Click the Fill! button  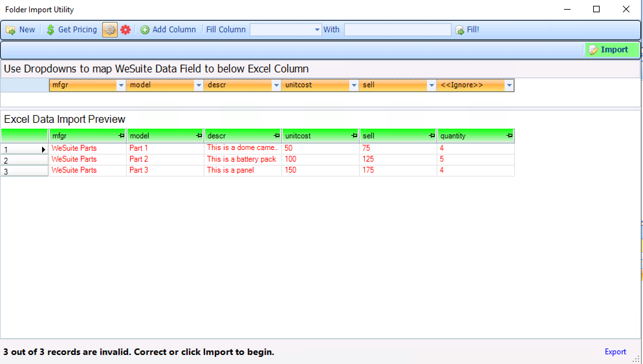(467, 30)
